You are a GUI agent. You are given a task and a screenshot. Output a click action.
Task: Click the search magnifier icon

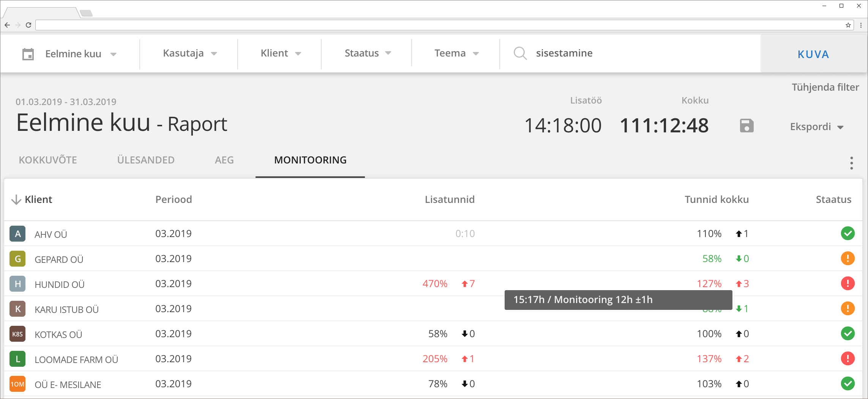pyautogui.click(x=520, y=53)
